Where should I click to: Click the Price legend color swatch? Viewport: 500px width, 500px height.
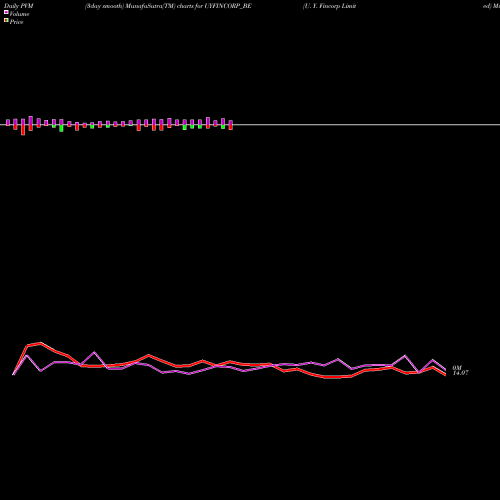click(x=6, y=20)
